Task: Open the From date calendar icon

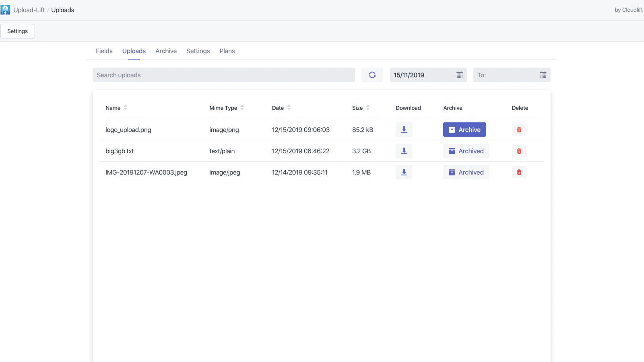Action: [459, 75]
